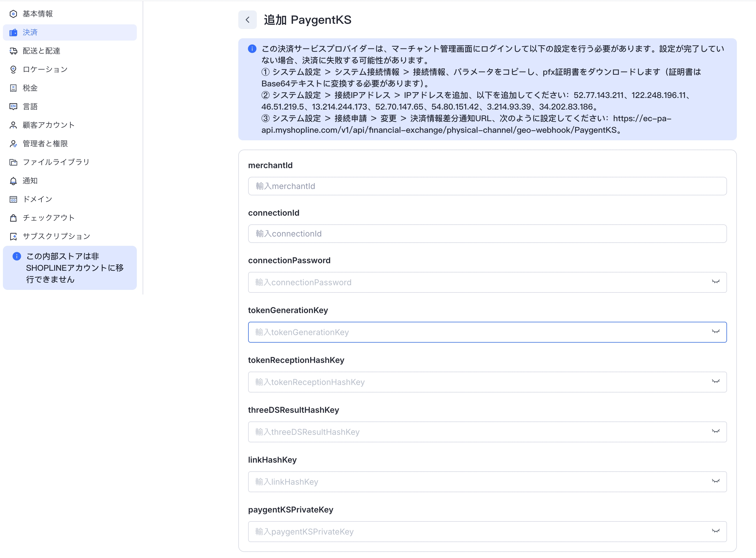Image resolution: width=756 pixels, height=558 pixels.
Task: Focus the connectionPassword input field
Action: (x=487, y=282)
